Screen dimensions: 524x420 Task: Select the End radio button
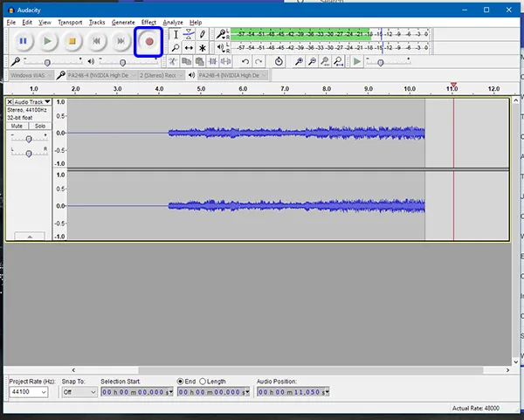pyautogui.click(x=180, y=382)
